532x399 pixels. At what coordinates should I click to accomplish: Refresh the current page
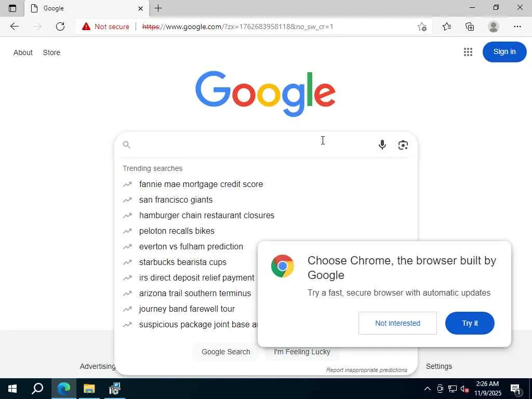pyautogui.click(x=60, y=26)
